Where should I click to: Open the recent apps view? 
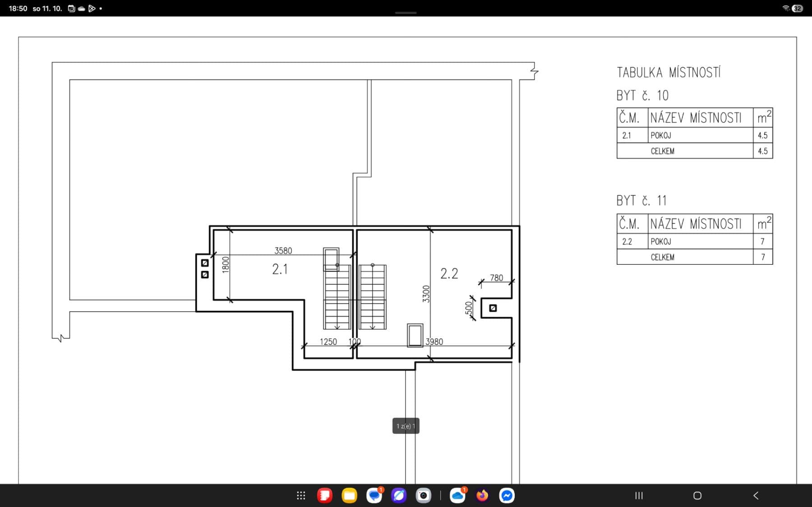(639, 495)
